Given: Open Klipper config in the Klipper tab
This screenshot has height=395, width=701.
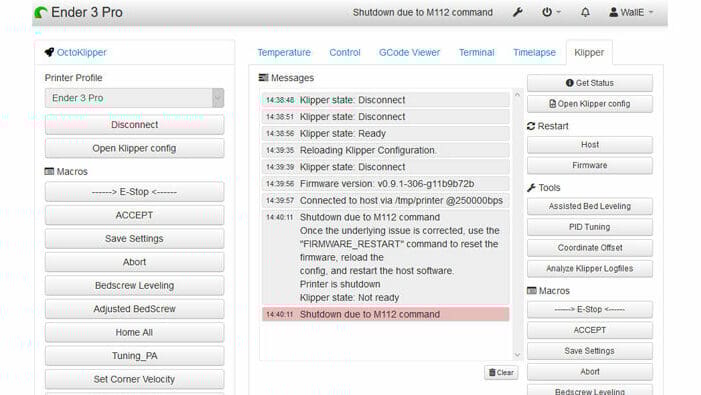Looking at the screenshot, I should point(590,104).
